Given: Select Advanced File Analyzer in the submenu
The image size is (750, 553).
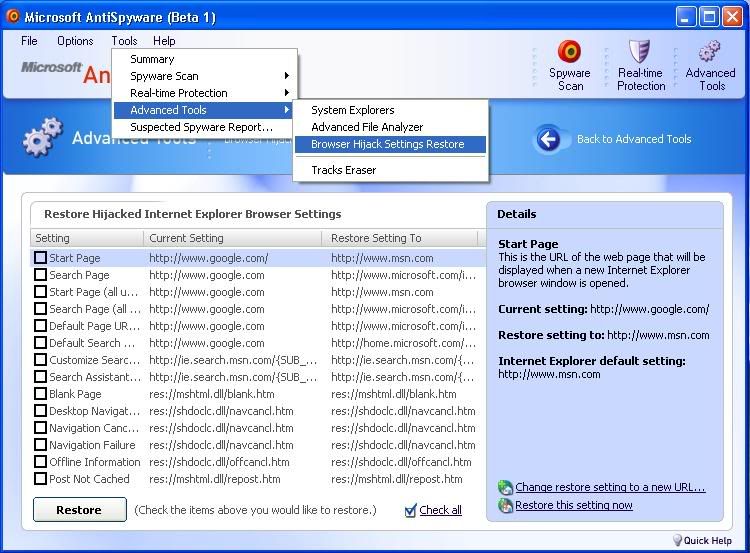Looking at the screenshot, I should pos(390,127).
